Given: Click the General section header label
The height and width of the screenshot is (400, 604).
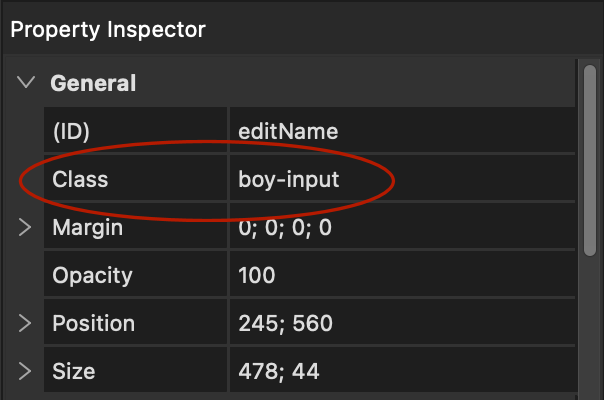Looking at the screenshot, I should pyautogui.click(x=93, y=83).
